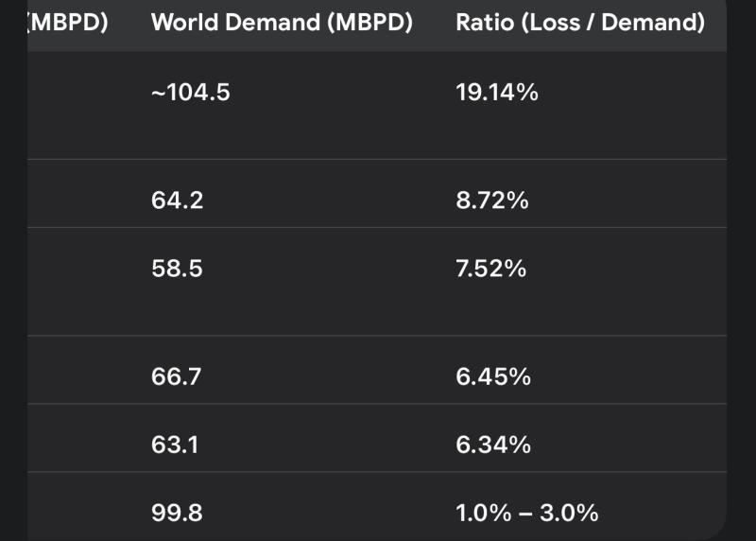Click the World Demand (MBPD) column header
Viewport: 756px width, 541px height.
click(x=282, y=23)
